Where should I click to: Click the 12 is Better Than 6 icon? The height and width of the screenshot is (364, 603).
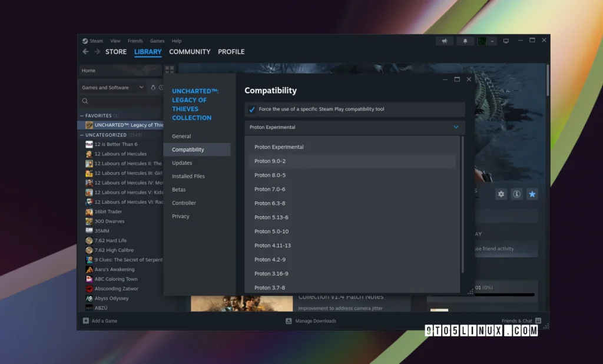[90, 144]
